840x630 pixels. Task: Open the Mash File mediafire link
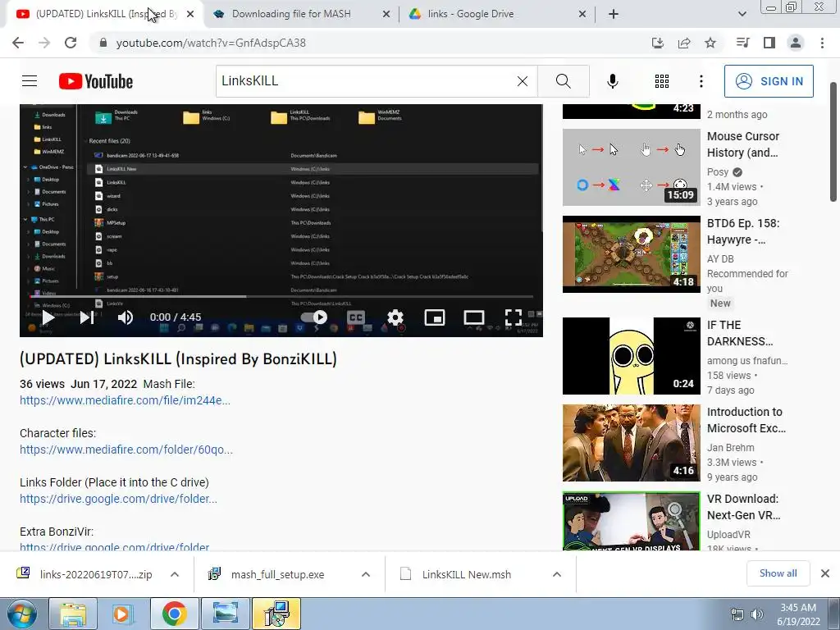pos(125,400)
